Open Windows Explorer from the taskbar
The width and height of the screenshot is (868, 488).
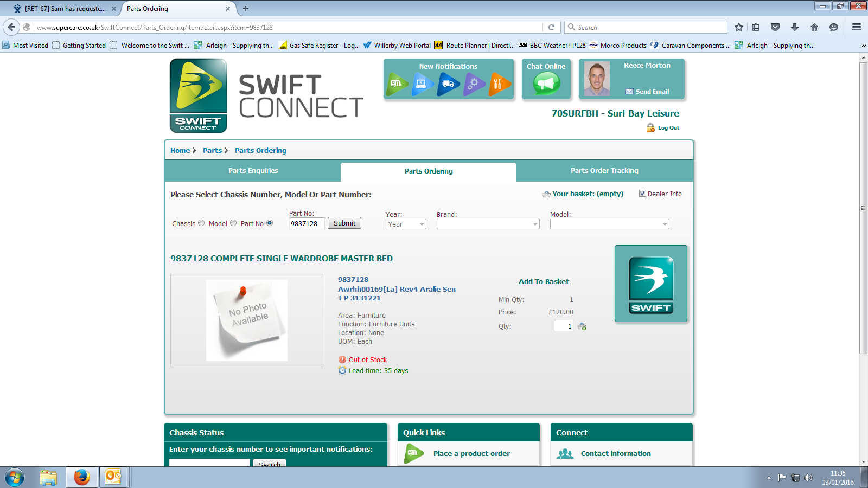click(48, 477)
